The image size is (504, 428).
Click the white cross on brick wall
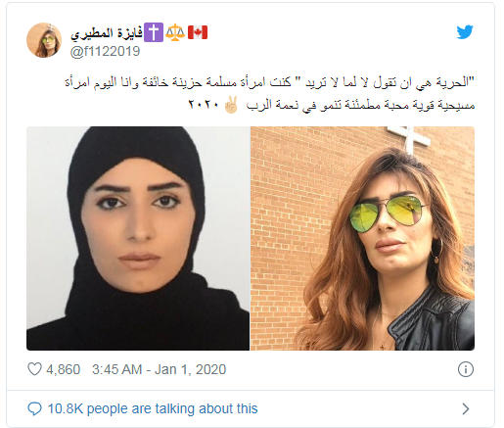[408, 139]
